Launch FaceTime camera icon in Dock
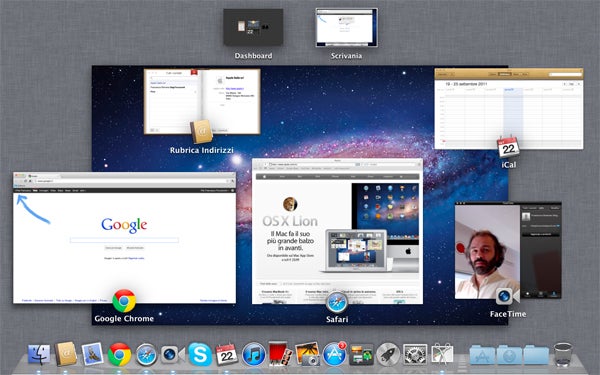The image size is (600, 375). (x=173, y=355)
